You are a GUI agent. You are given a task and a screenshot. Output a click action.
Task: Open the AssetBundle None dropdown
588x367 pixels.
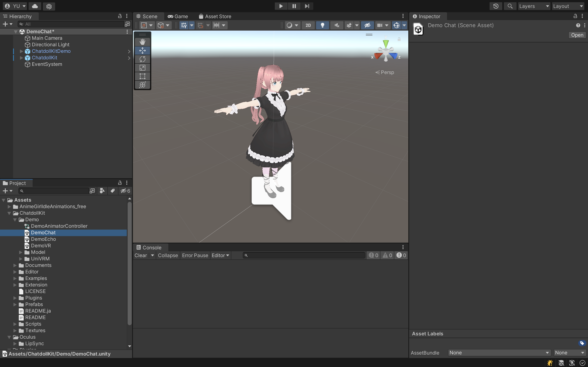coord(499,353)
